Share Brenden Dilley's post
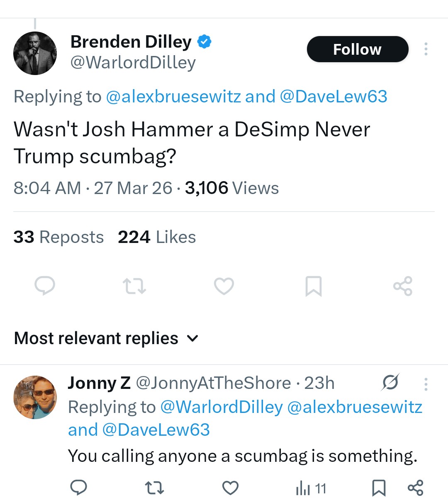The image size is (448, 500). pyautogui.click(x=402, y=286)
